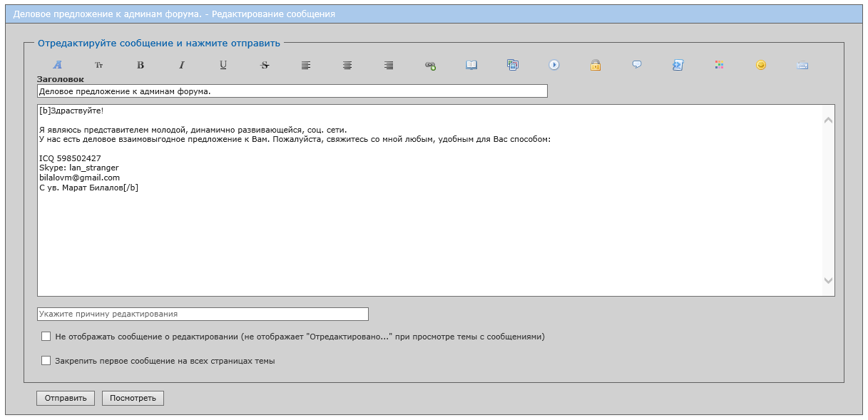Check pin first message on all pages
Screen dimensions: 868x420
46,361
